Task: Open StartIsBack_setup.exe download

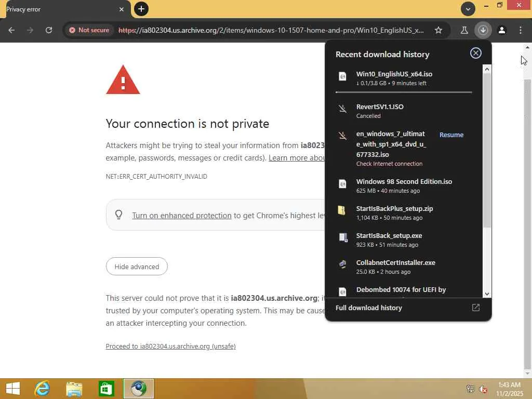Action: [404, 240]
